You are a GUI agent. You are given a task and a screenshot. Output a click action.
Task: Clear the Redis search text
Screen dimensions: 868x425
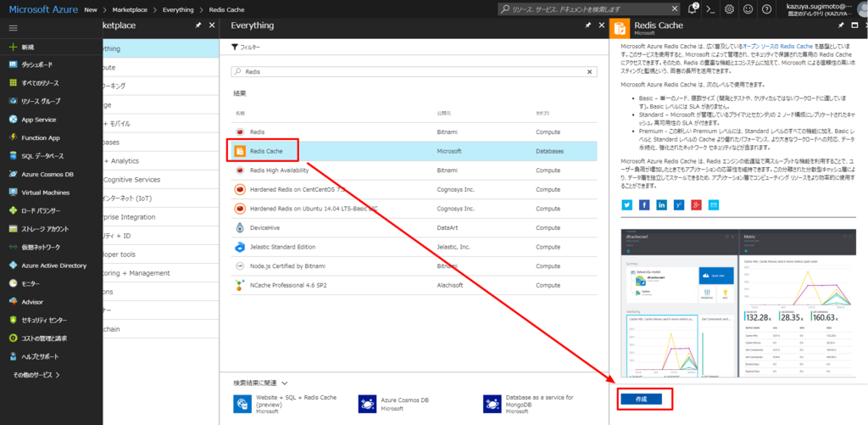[590, 71]
